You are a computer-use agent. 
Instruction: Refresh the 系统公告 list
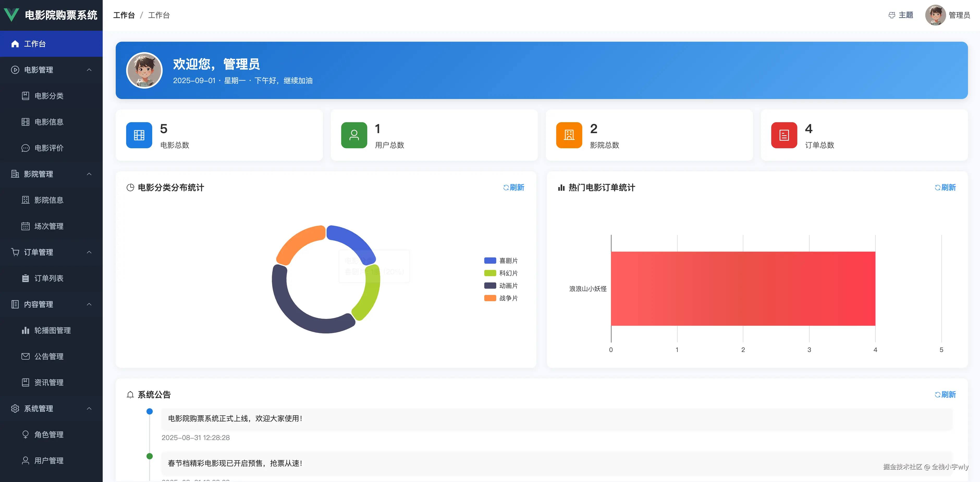945,394
